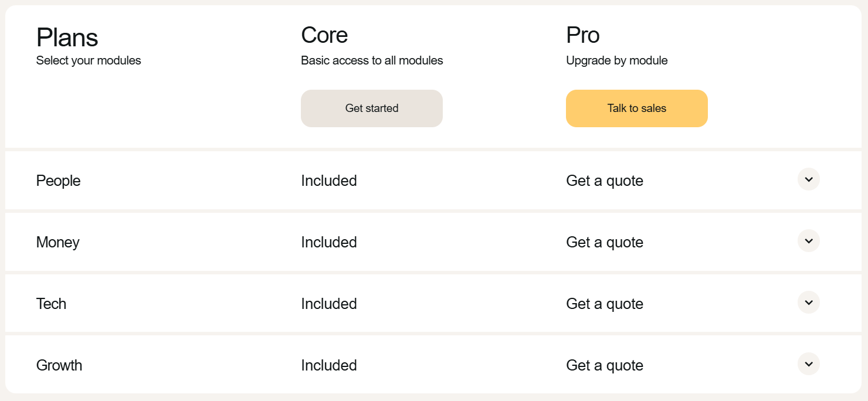Image resolution: width=868 pixels, height=401 pixels.
Task: Open the Tech row dropdown arrow
Action: [x=808, y=303]
